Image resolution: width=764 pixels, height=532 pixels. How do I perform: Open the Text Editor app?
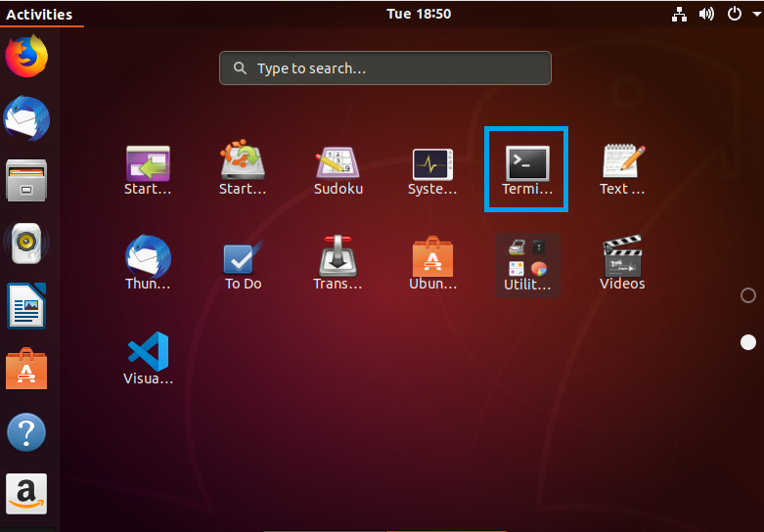pyautogui.click(x=622, y=169)
